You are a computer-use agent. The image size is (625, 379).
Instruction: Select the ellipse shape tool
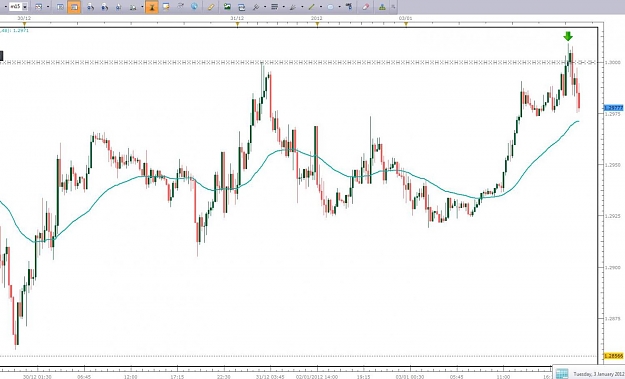pyautogui.click(x=330, y=7)
